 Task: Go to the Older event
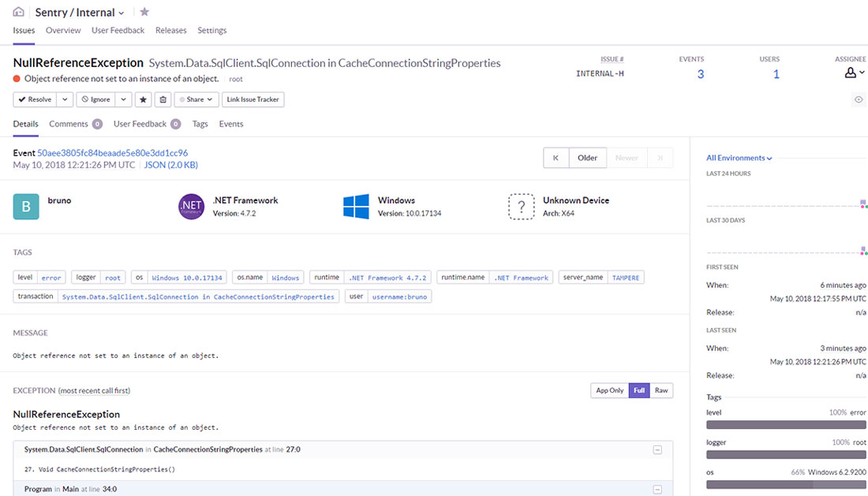pos(587,158)
